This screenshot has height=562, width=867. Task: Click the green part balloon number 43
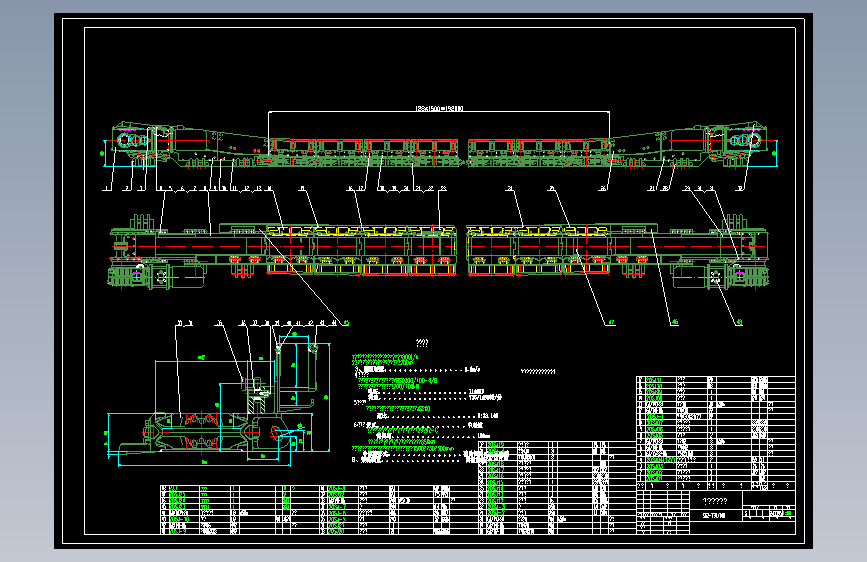(739, 322)
